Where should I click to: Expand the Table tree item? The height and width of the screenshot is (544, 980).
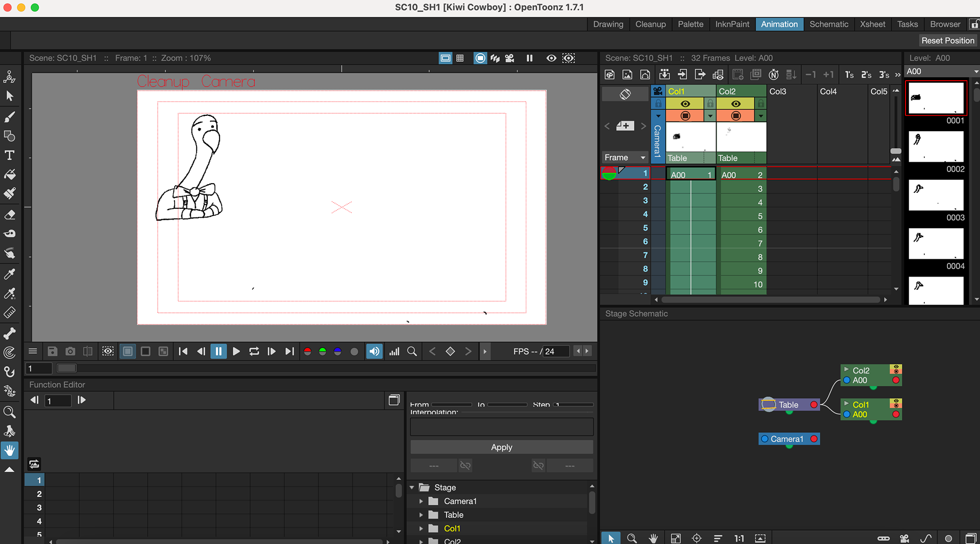coord(421,515)
